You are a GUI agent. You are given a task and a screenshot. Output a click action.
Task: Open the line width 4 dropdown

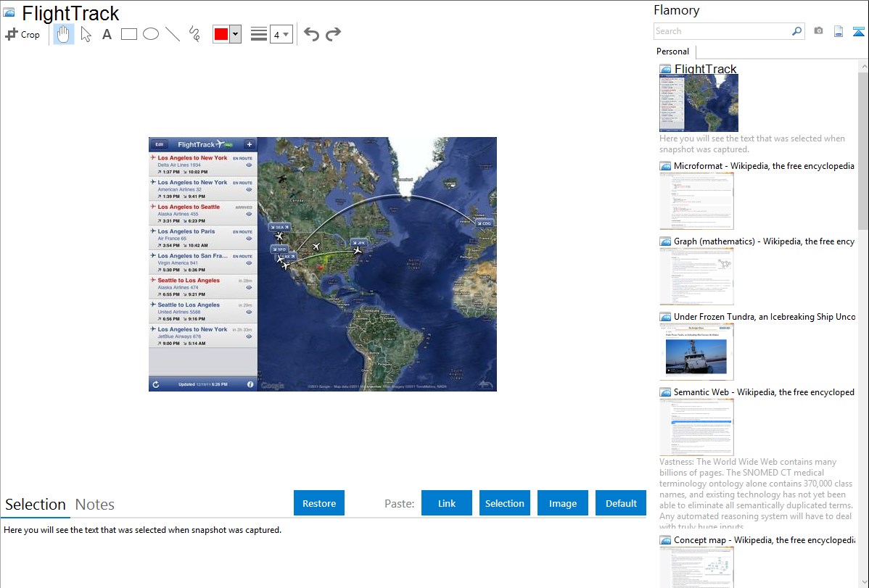[x=281, y=34]
